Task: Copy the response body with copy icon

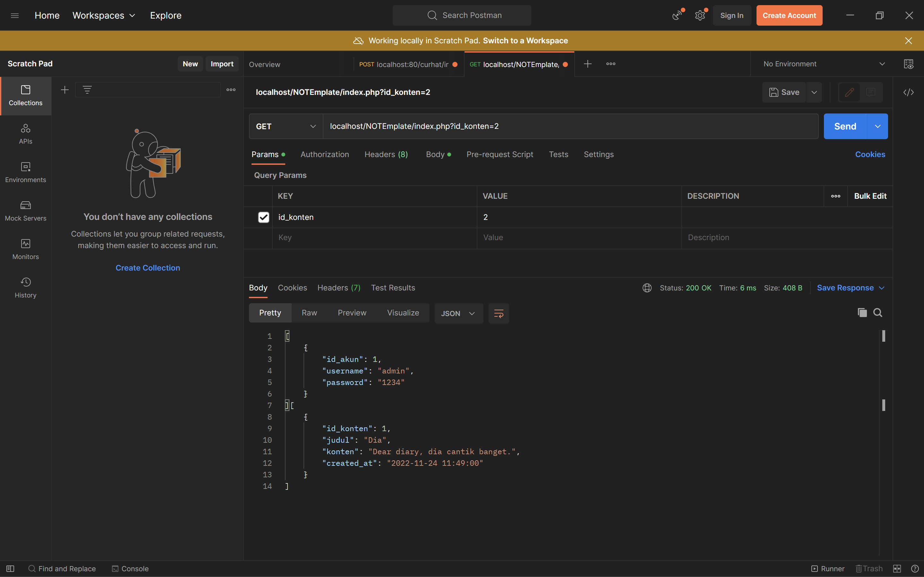Action: [862, 313]
